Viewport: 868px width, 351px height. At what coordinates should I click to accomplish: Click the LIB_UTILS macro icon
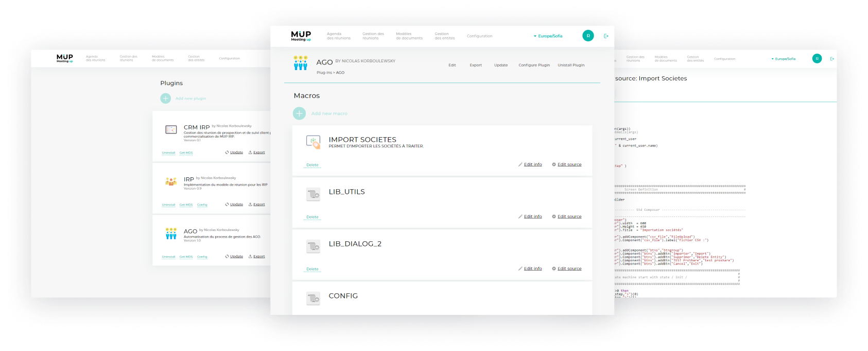(x=313, y=194)
